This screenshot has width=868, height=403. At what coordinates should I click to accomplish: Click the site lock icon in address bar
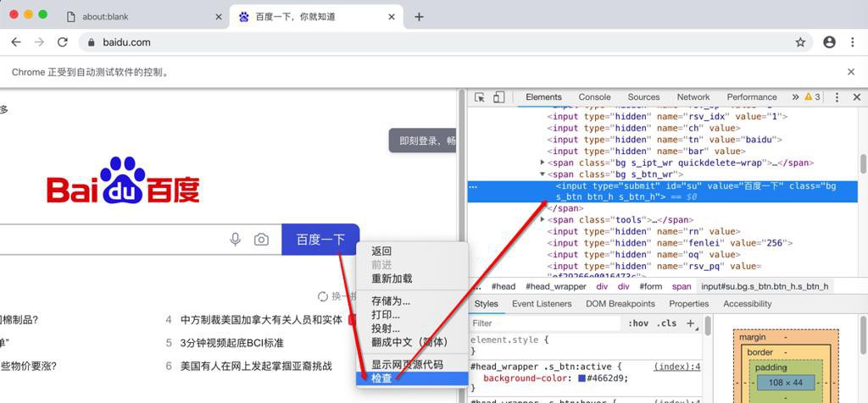pos(92,42)
